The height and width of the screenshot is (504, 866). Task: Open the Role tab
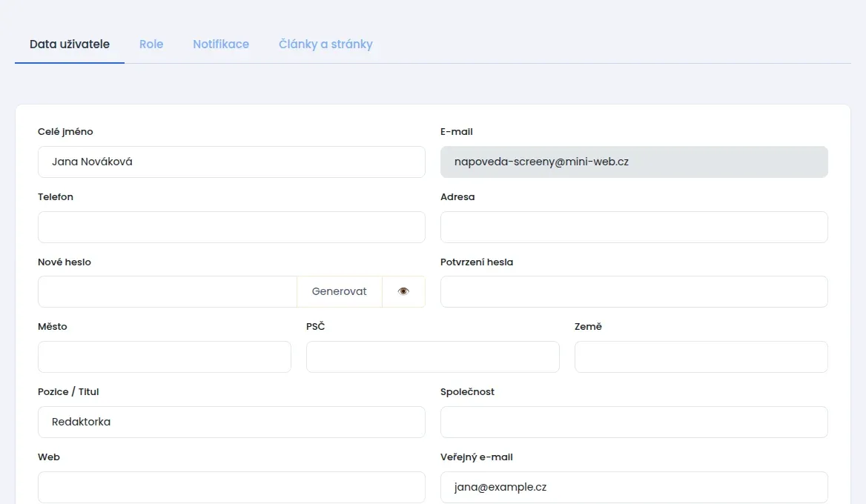[151, 44]
